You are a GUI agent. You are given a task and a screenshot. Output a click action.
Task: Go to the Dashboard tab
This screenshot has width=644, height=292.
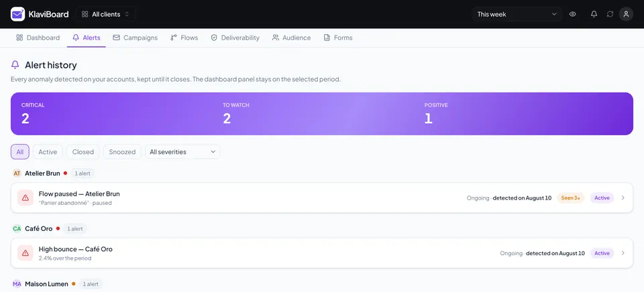[x=38, y=38]
